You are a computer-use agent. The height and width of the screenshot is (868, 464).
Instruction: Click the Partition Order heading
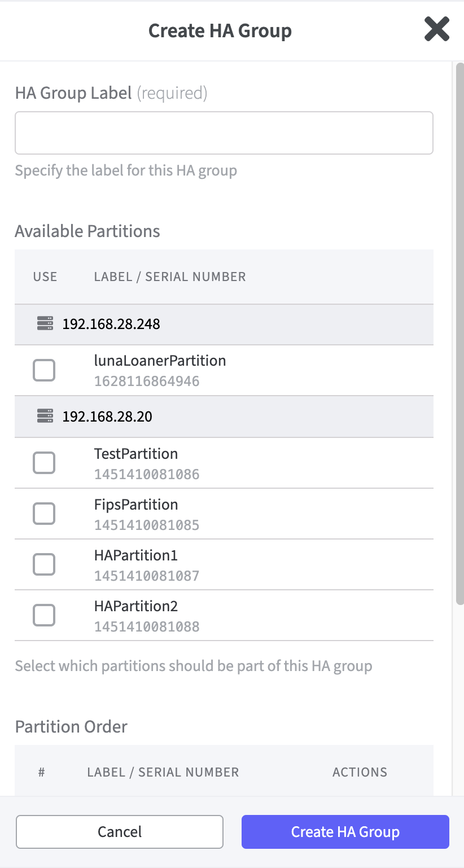pyautogui.click(x=71, y=727)
